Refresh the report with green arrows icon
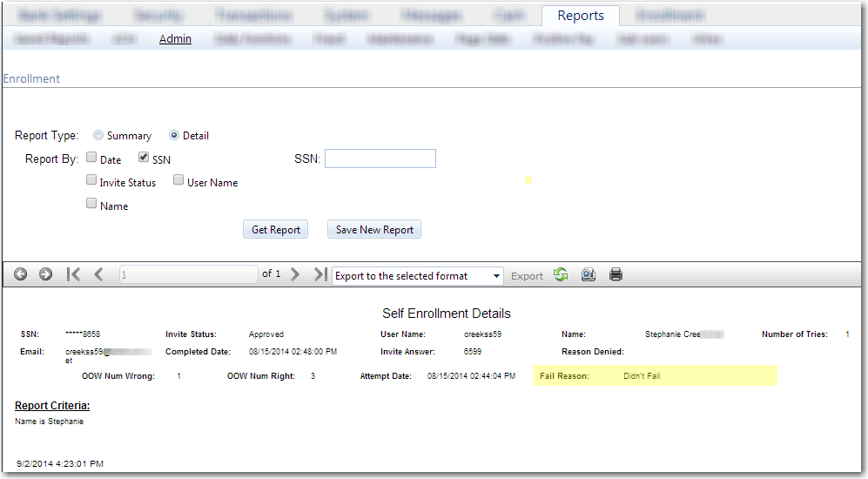The height and width of the screenshot is (479, 868). [561, 274]
